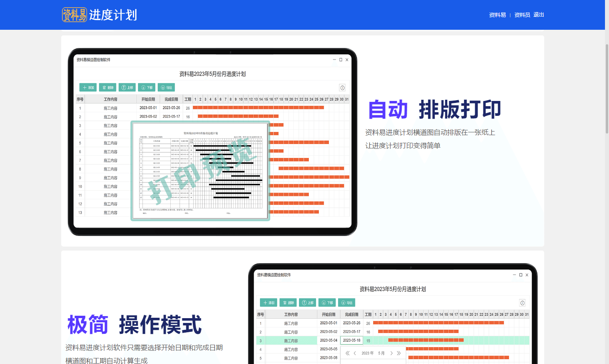The height and width of the screenshot is (364, 609).
Task: Click the 自动 排版打印 heading
Action: 434,109
